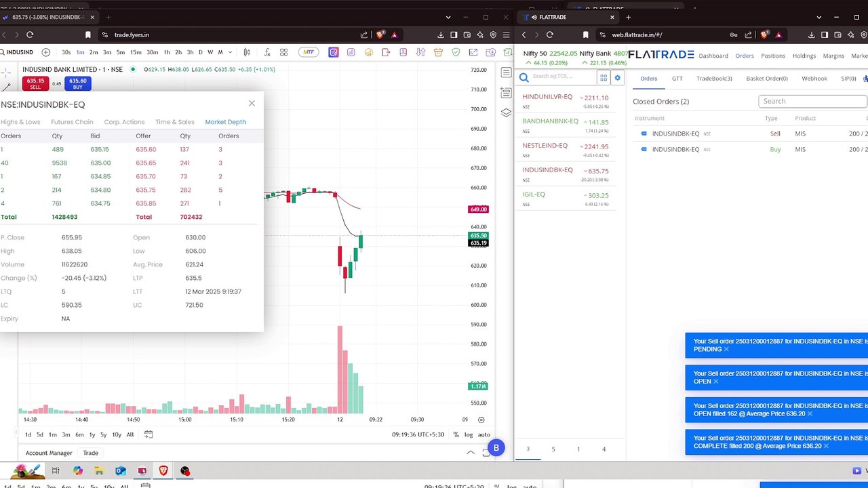Toggle percent scale on chart
868x488 pixels.
[456, 434]
